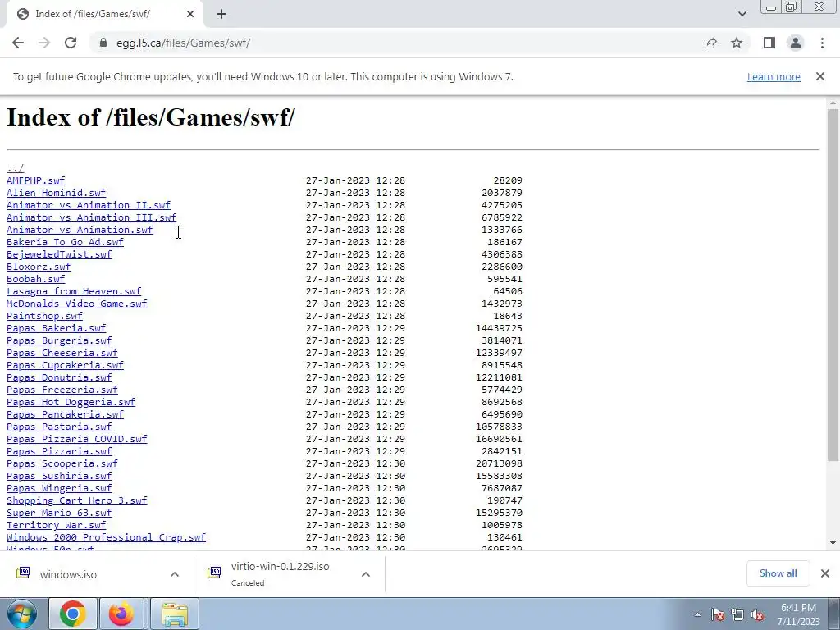Click the Chrome taskbar icon
This screenshot has width=840, height=630.
(x=73, y=614)
